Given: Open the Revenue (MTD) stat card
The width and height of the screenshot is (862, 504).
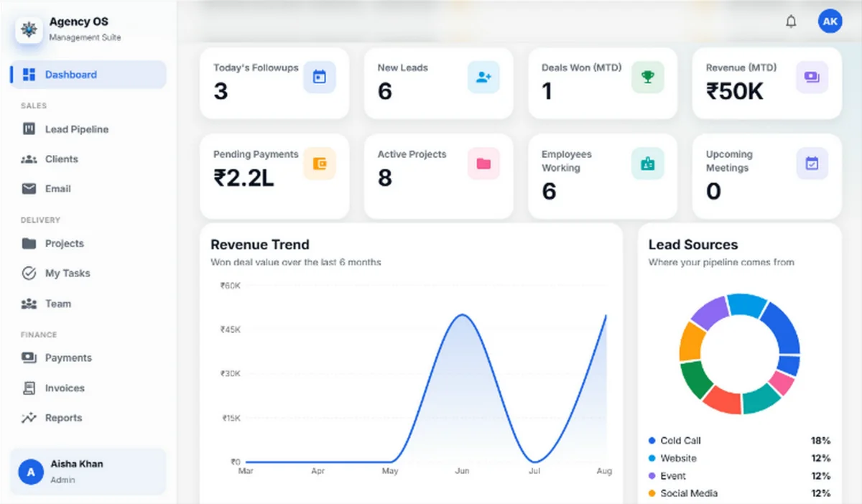Looking at the screenshot, I should click(x=766, y=83).
